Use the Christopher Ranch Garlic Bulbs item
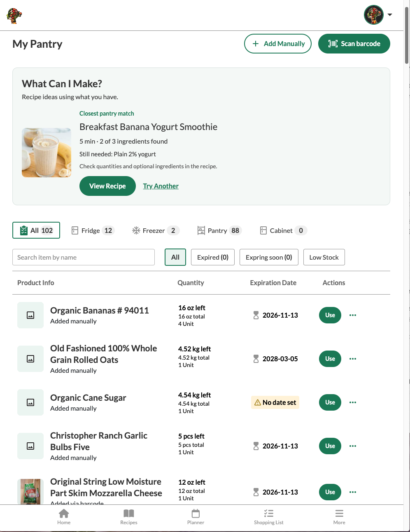Viewport: 410px width, 532px height. tap(330, 446)
